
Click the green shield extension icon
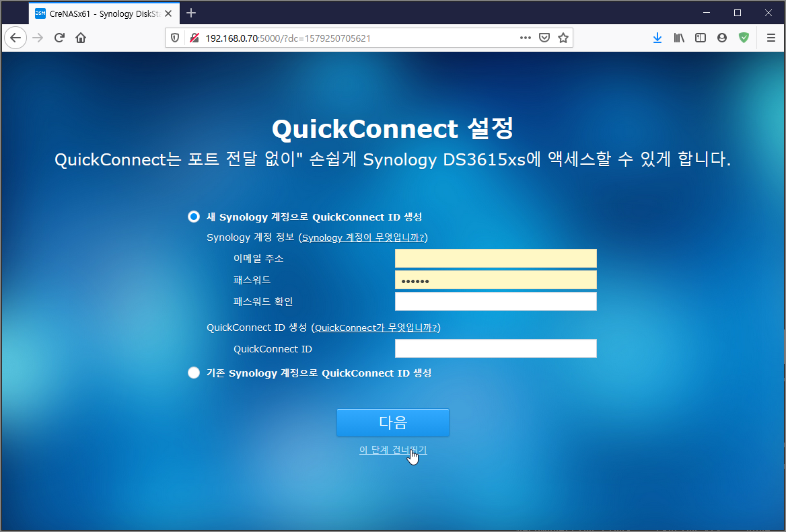pos(744,38)
